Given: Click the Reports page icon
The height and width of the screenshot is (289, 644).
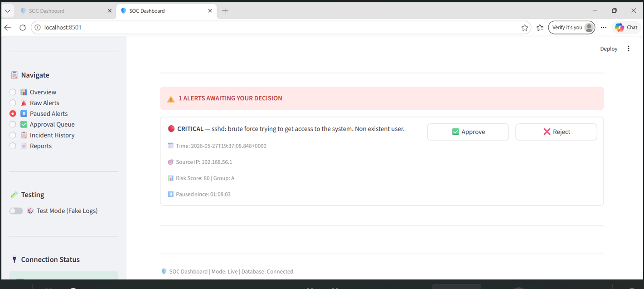Looking at the screenshot, I should (x=24, y=146).
